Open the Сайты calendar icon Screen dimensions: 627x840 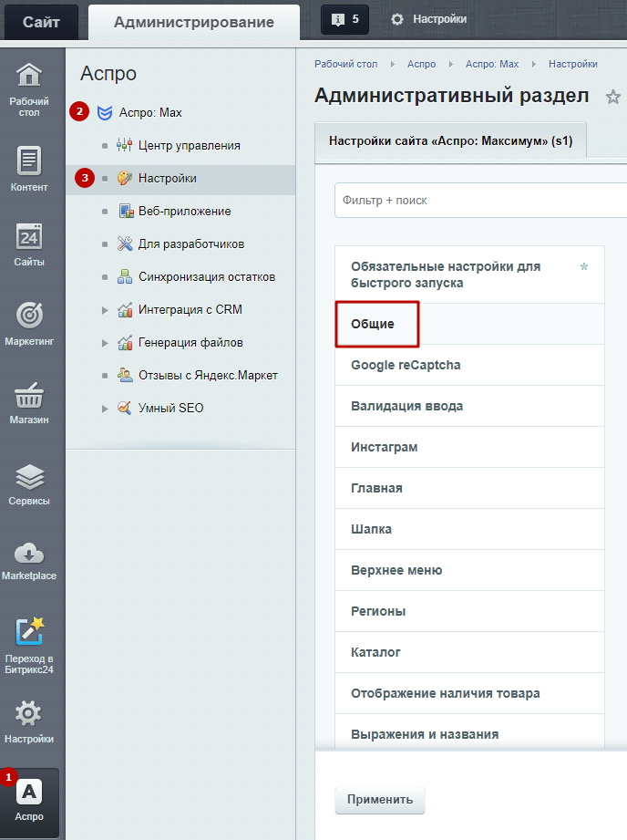tap(29, 237)
